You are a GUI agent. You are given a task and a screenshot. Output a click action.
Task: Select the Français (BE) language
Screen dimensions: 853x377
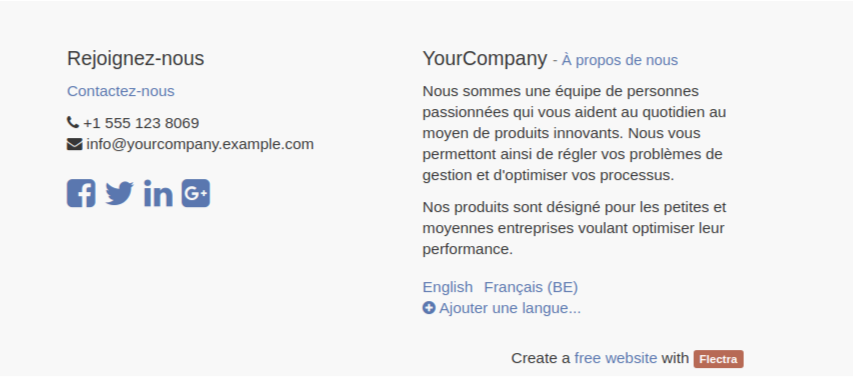pyautogui.click(x=531, y=287)
